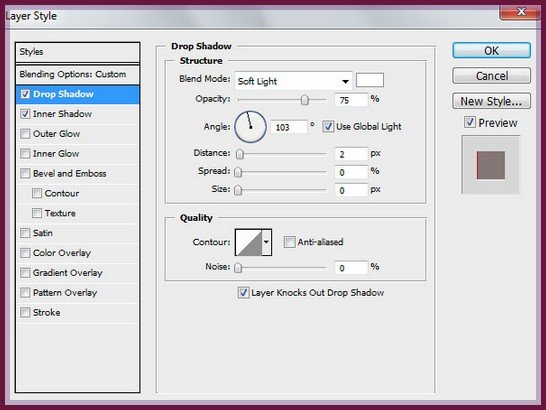Uncheck the Inner Shadow effect
This screenshot has width=546, height=410.
[25, 114]
